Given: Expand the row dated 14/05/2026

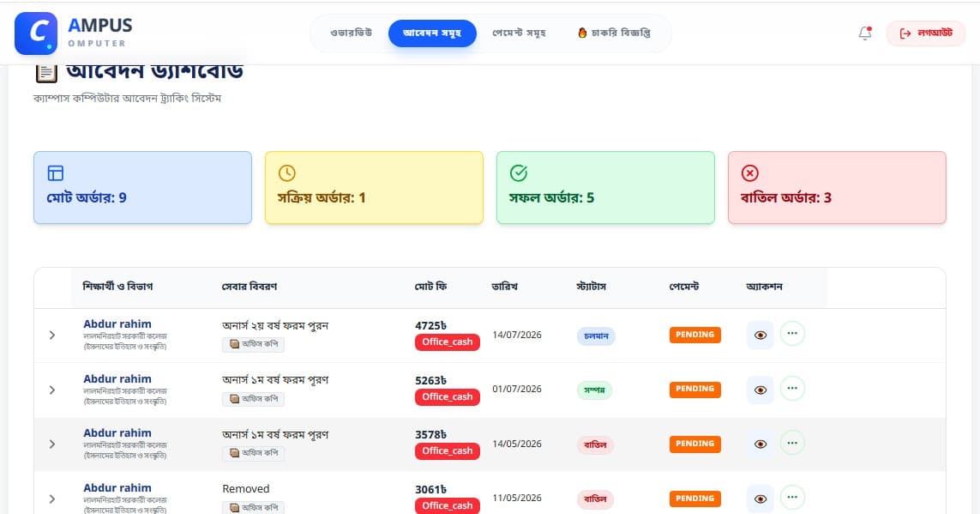Looking at the screenshot, I should coord(52,444).
